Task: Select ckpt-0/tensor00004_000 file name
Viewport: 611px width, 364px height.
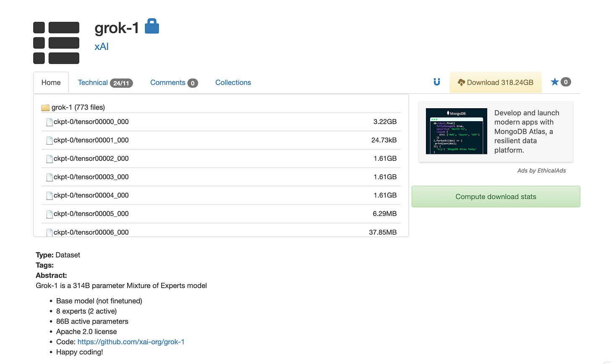Action: coord(91,195)
